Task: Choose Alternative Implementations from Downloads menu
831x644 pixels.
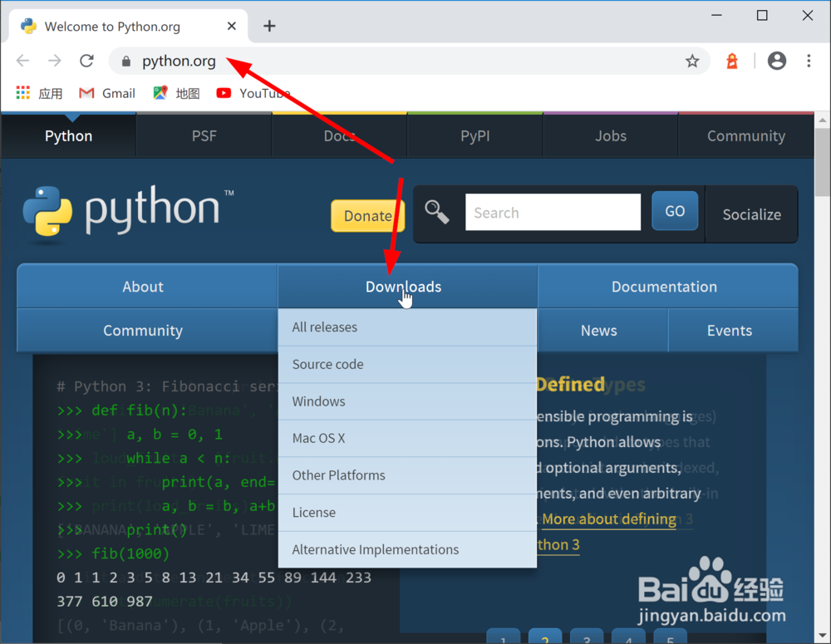Action: pyautogui.click(x=407, y=549)
